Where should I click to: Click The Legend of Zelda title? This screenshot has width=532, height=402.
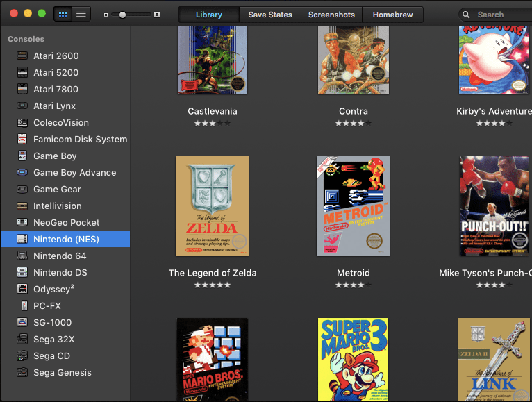pyautogui.click(x=213, y=273)
